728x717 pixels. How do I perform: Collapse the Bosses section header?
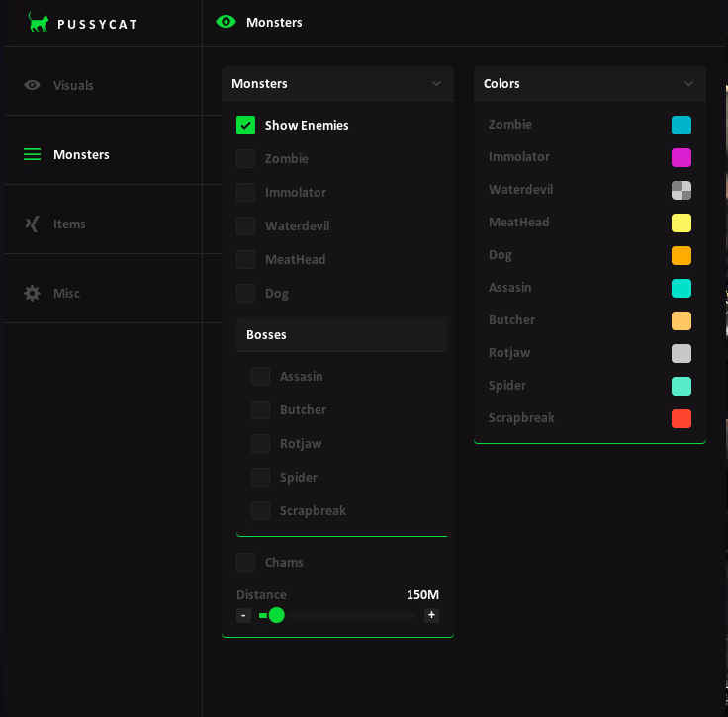[341, 334]
